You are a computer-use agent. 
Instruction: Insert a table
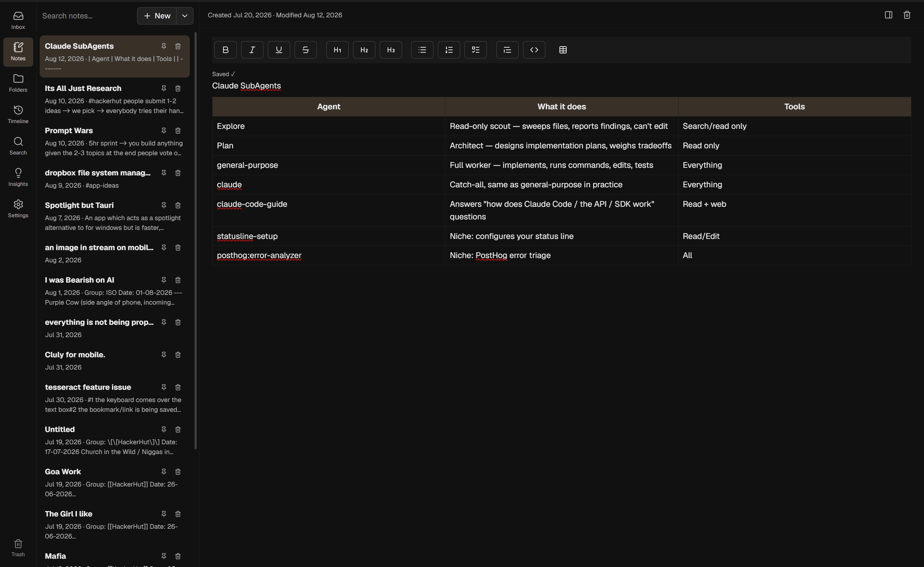tap(563, 50)
